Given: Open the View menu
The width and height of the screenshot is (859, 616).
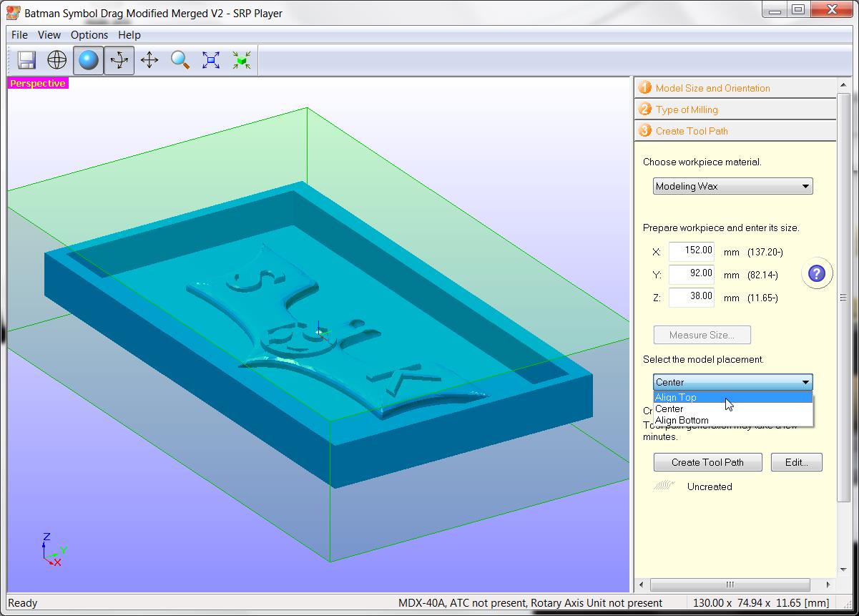Looking at the screenshot, I should coord(49,34).
